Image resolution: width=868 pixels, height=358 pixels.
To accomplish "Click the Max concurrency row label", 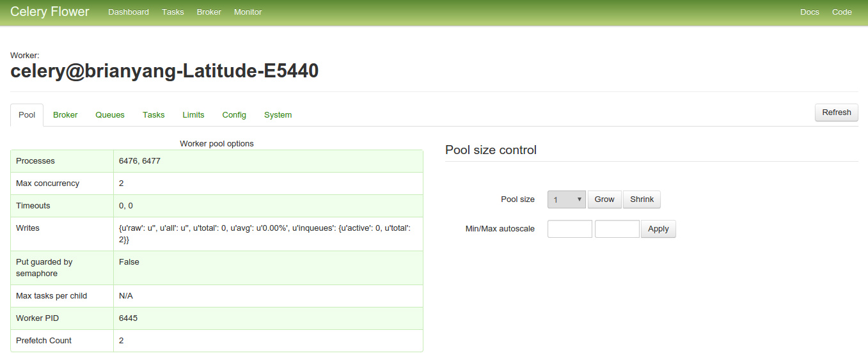I will pyautogui.click(x=47, y=183).
